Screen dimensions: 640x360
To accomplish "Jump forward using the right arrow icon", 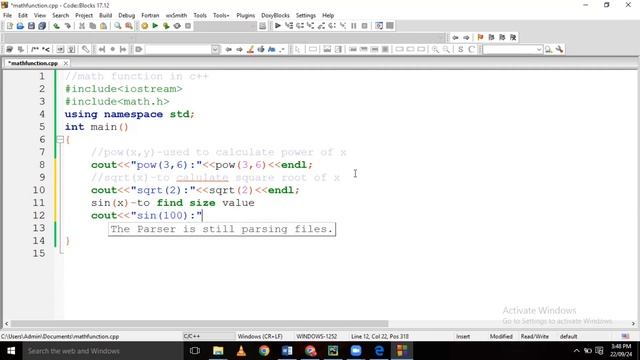I will (x=466, y=38).
